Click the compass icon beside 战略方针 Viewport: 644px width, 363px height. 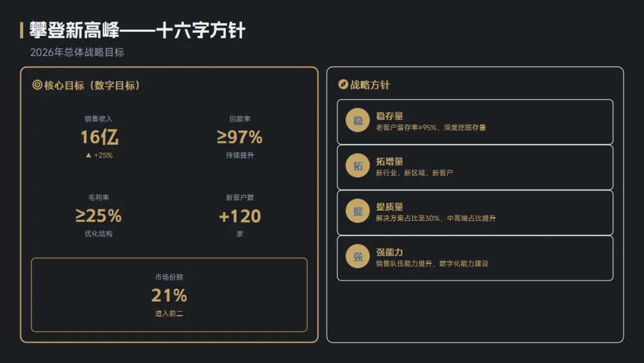coord(343,85)
